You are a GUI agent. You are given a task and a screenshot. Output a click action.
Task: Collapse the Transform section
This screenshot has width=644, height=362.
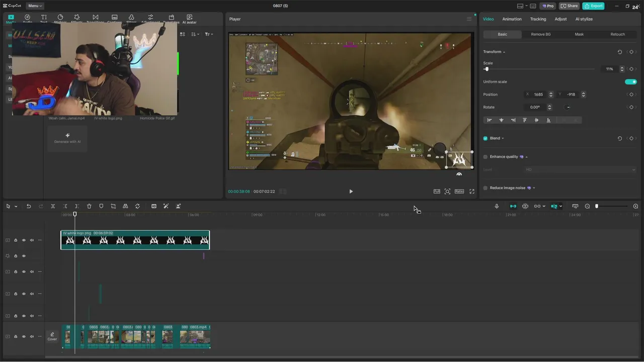pyautogui.click(x=504, y=52)
